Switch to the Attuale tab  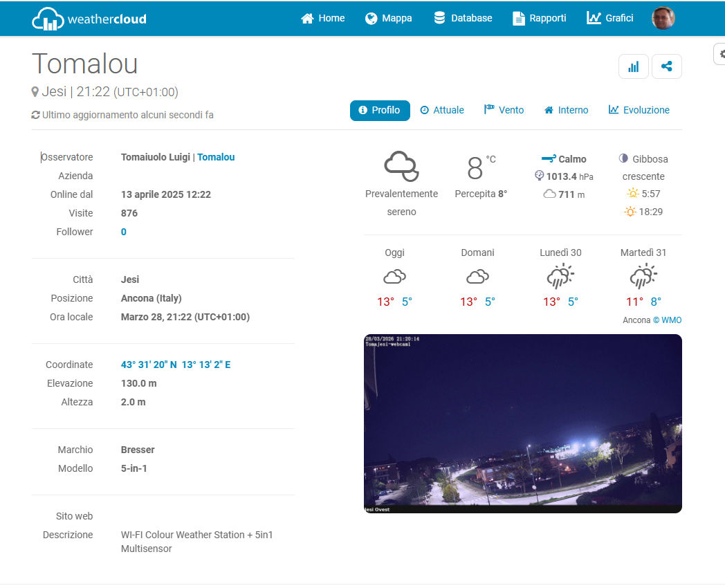tap(442, 110)
